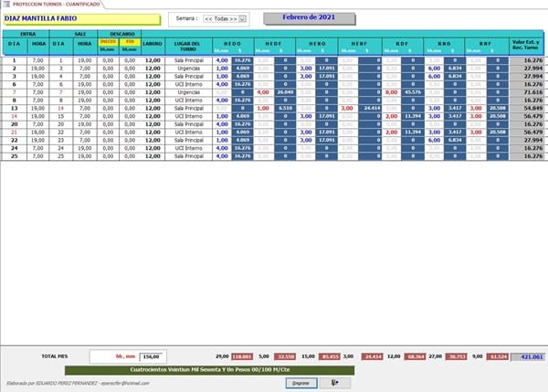Viewport: 548px width, 392px height.
Task: Click the HEDF column header
Action: tap(273, 44)
